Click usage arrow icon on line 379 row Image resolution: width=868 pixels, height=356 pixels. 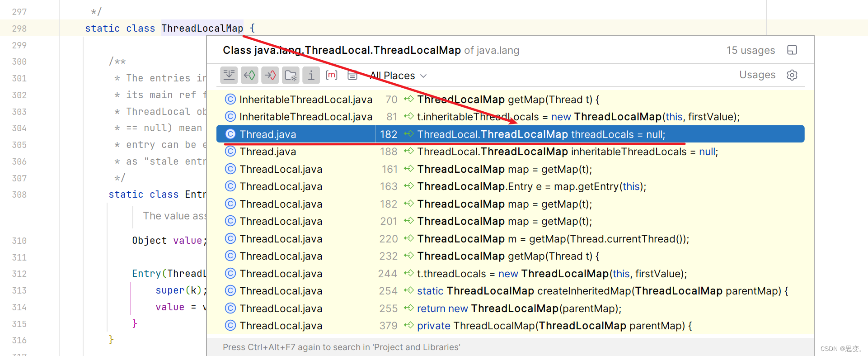coord(408,325)
